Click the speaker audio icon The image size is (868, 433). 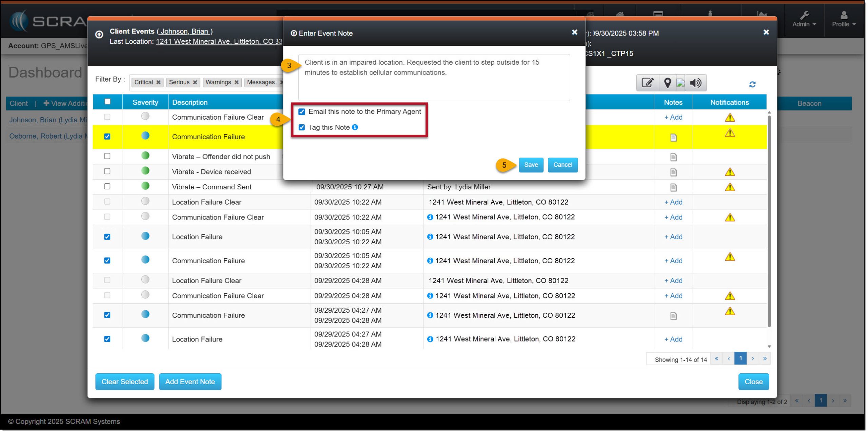pos(695,83)
